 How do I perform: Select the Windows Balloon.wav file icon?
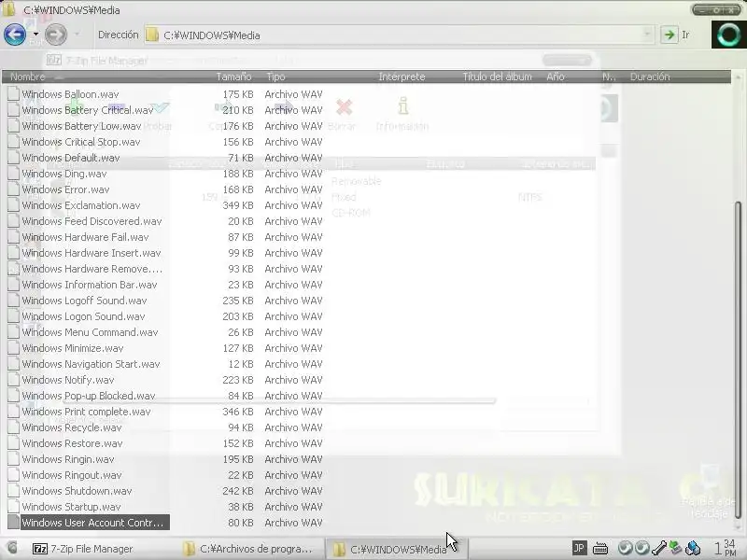[x=13, y=94]
